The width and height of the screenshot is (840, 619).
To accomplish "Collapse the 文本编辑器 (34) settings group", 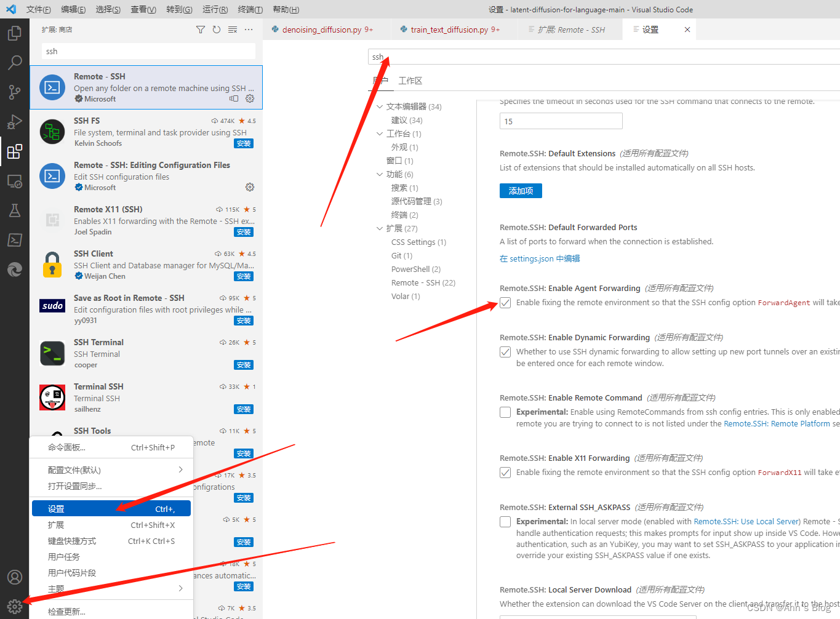I will coord(380,106).
